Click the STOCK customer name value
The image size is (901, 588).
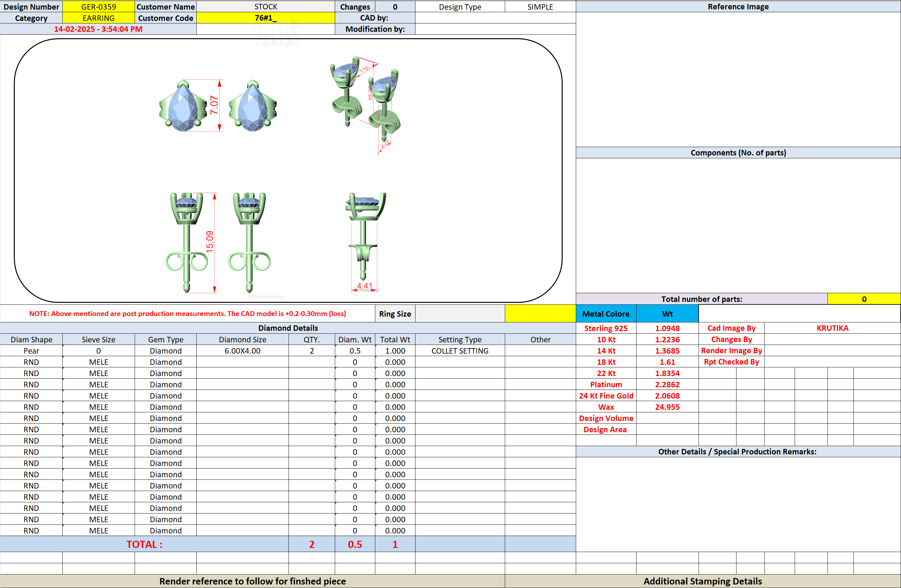[266, 6]
